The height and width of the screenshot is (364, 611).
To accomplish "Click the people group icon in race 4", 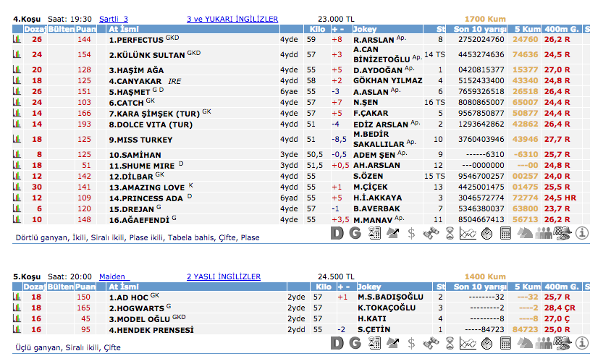I will pos(544,234).
